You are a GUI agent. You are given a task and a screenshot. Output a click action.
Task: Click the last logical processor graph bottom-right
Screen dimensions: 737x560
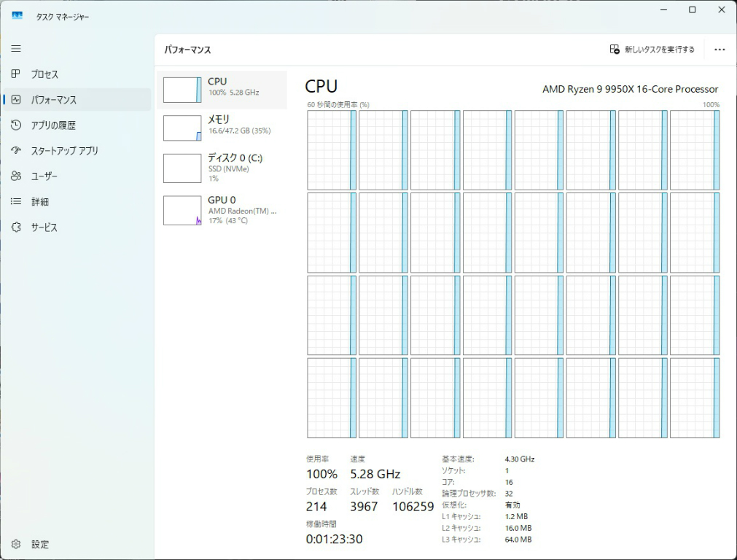tap(694, 397)
